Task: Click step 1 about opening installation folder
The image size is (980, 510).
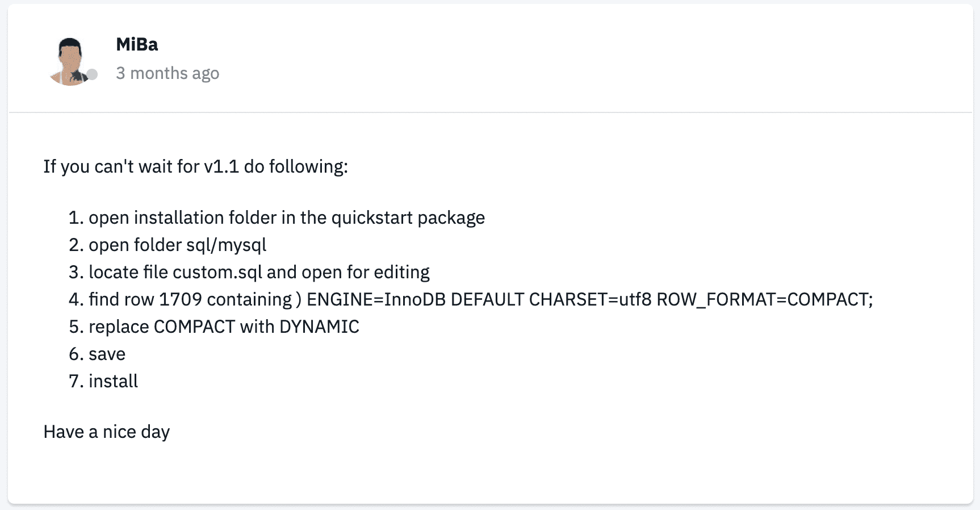Action: [286, 218]
